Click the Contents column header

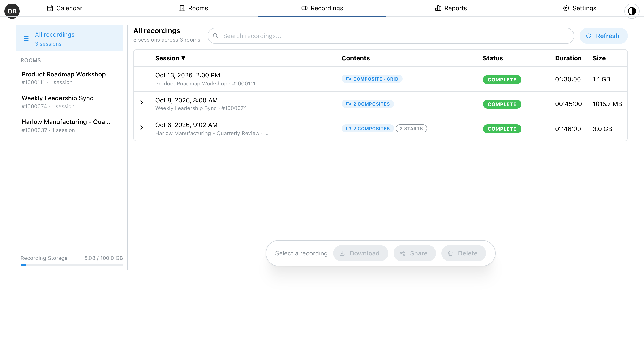click(x=356, y=58)
